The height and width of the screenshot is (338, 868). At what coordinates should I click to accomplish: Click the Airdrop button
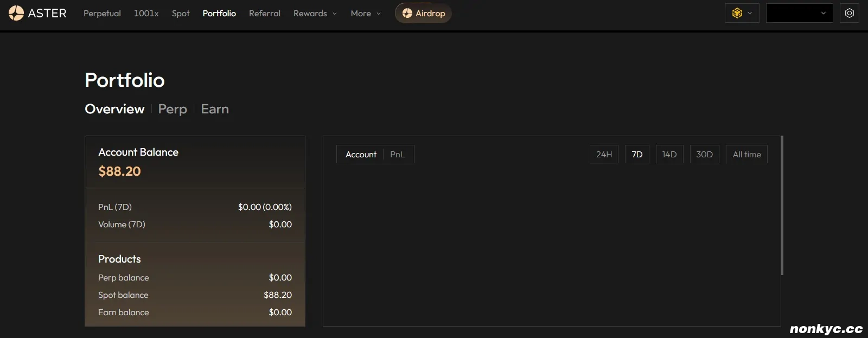pyautogui.click(x=423, y=13)
